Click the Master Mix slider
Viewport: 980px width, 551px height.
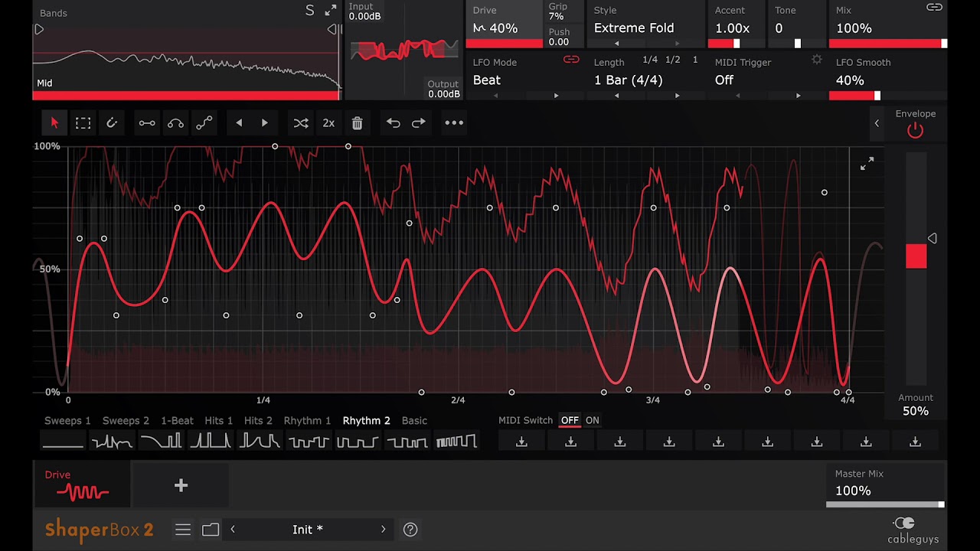pyautogui.click(x=885, y=504)
